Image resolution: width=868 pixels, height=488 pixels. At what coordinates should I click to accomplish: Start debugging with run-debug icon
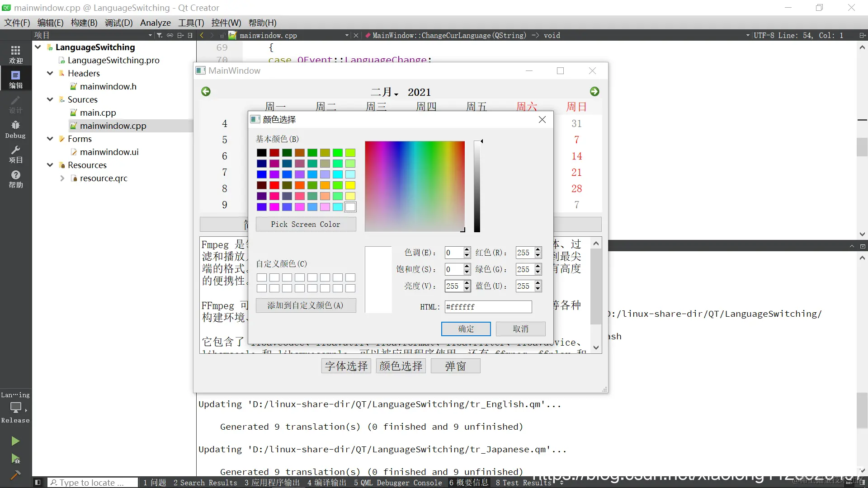point(15,459)
